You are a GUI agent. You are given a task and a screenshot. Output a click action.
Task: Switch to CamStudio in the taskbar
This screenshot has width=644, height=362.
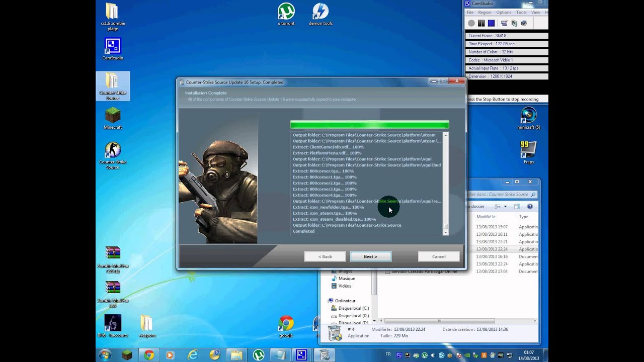click(x=301, y=355)
